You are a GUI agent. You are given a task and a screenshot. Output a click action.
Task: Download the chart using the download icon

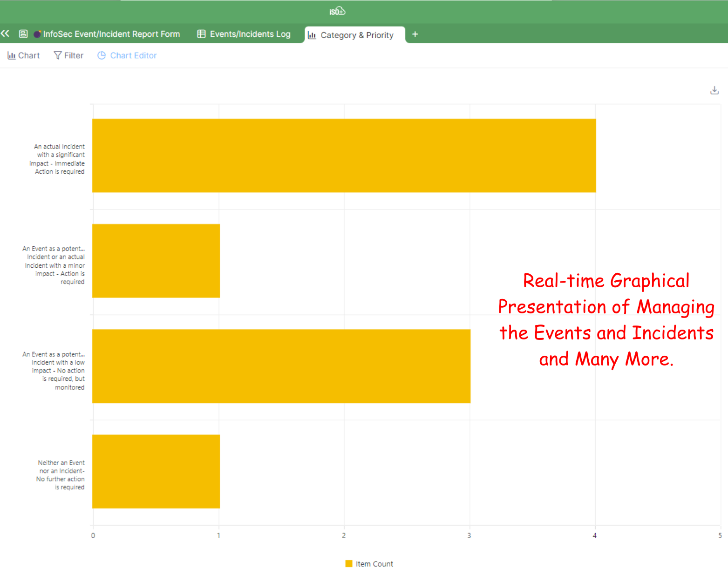pos(714,90)
